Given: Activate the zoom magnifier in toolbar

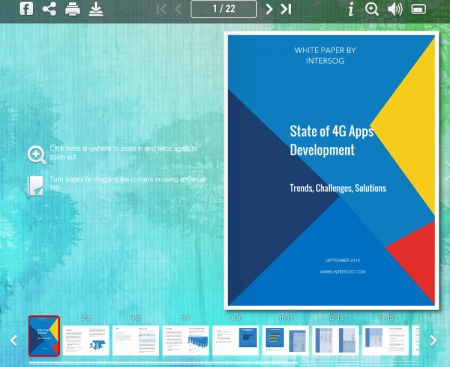Looking at the screenshot, I should pyautogui.click(x=372, y=9).
